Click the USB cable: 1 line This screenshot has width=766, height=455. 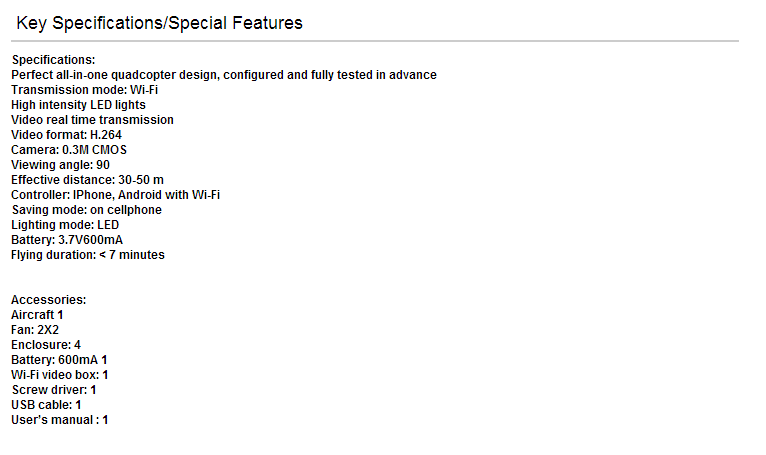click(46, 405)
